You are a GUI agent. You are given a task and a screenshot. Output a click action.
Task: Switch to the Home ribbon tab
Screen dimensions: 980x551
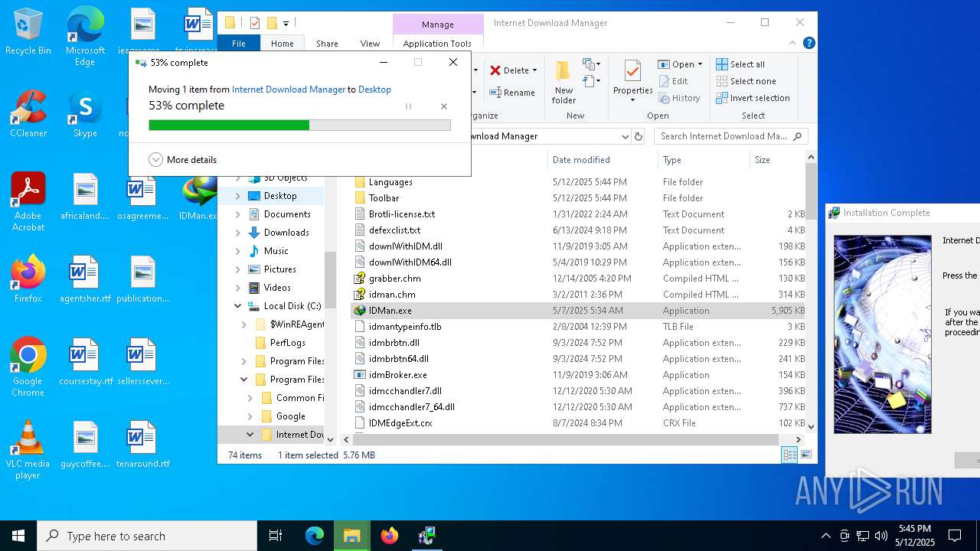click(283, 44)
